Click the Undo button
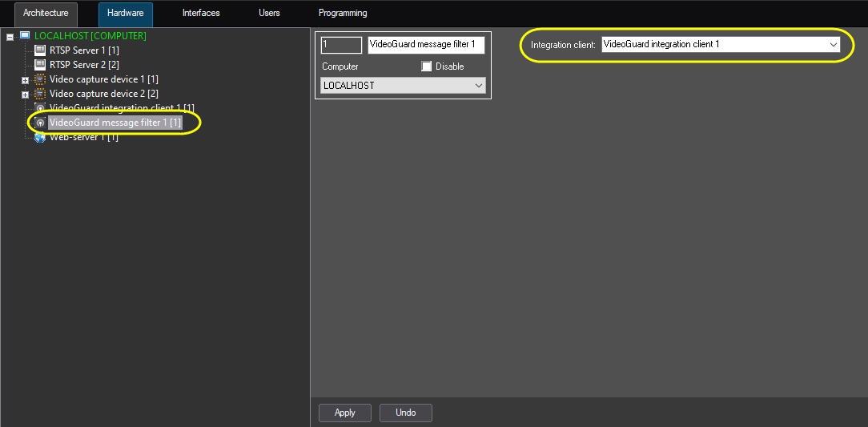 click(x=406, y=413)
